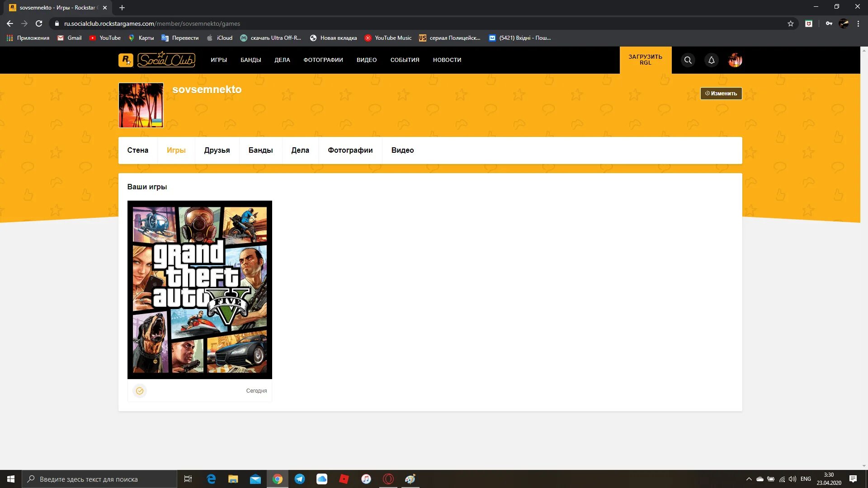The height and width of the screenshot is (488, 868).
Task: Open the ИГРЫ menu in navigation bar
Action: coord(219,60)
